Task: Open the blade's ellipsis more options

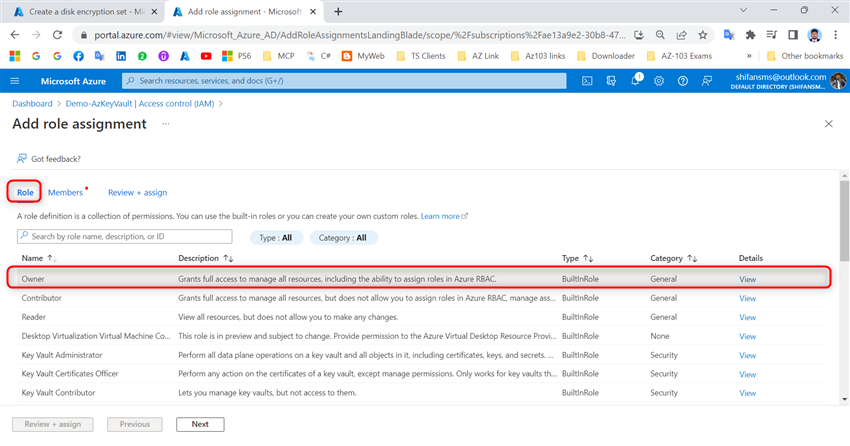Action: 166,124
